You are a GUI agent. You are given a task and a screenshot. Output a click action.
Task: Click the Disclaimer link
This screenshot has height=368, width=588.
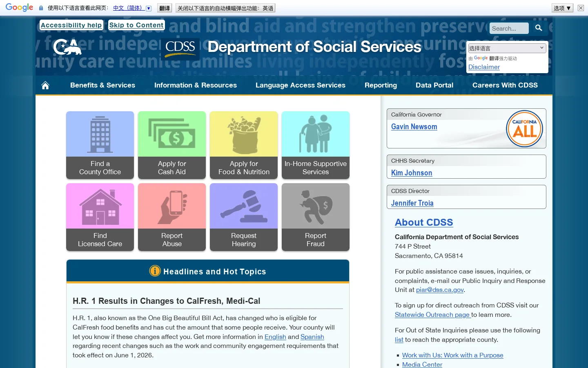pyautogui.click(x=484, y=67)
